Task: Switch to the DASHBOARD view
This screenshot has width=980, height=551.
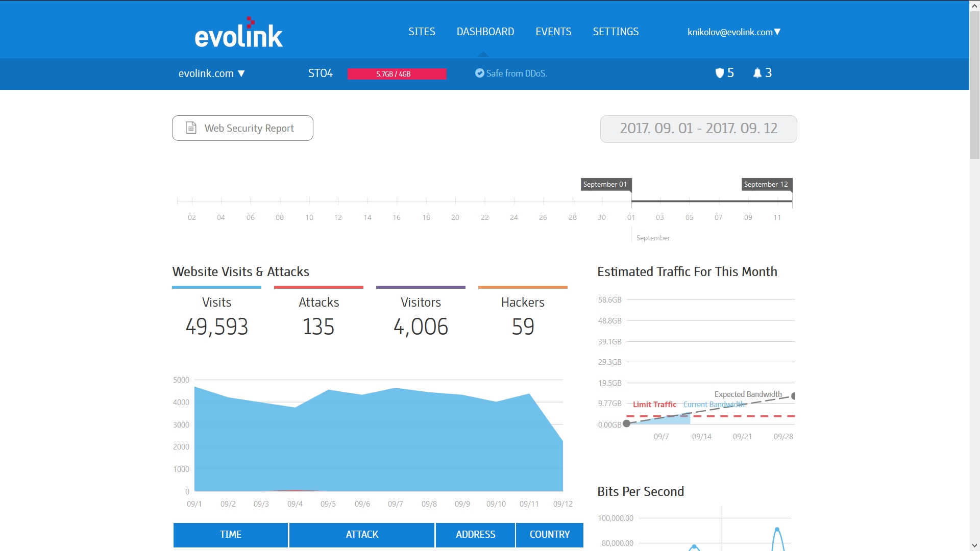Action: click(485, 32)
